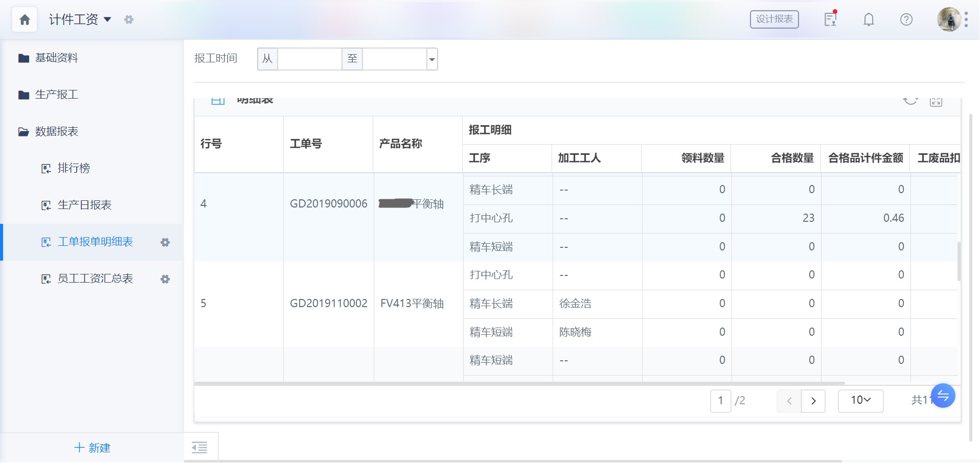
Task: Click the 至 end date field
Action: [x=395, y=59]
